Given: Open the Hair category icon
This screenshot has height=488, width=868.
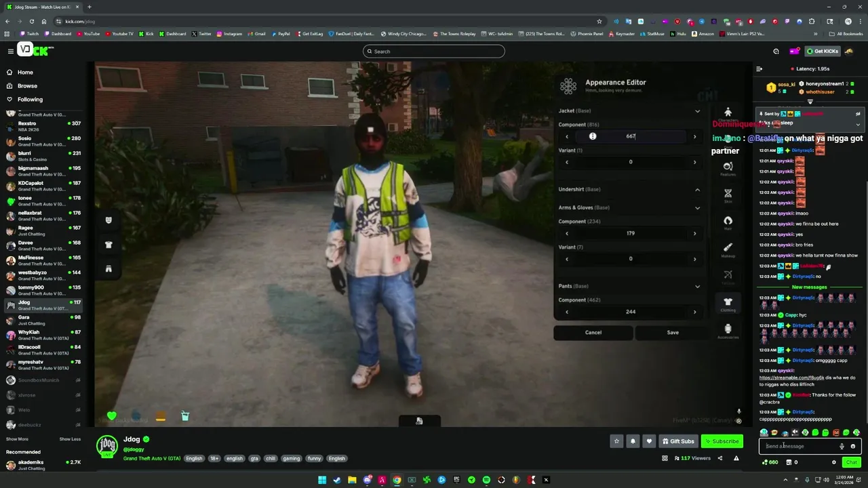Looking at the screenshot, I should click(728, 222).
